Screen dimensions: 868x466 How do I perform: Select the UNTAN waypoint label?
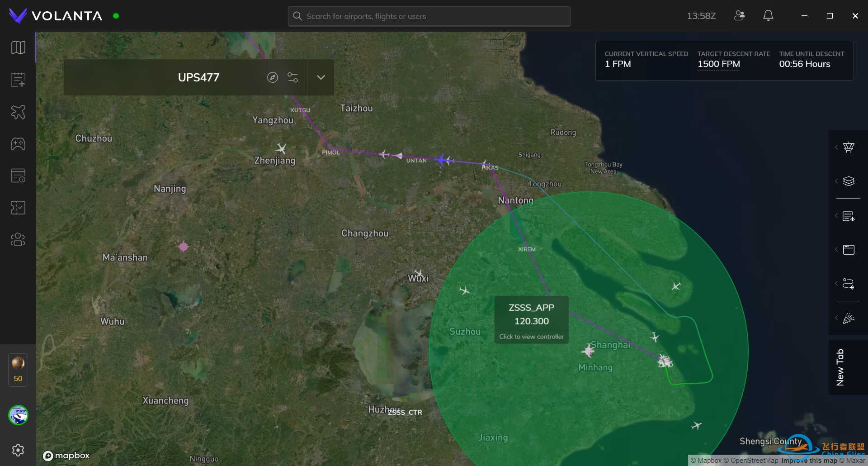[x=416, y=161]
